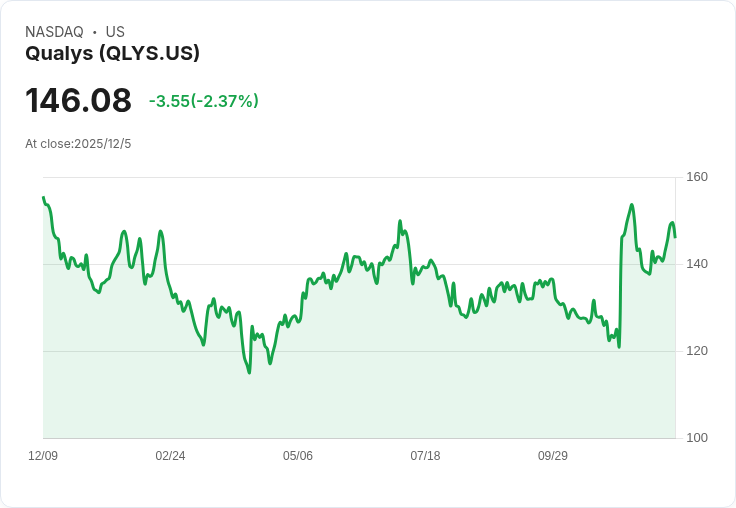Click the lowest trough of the price line
The width and height of the screenshot is (736, 508).
249,372
